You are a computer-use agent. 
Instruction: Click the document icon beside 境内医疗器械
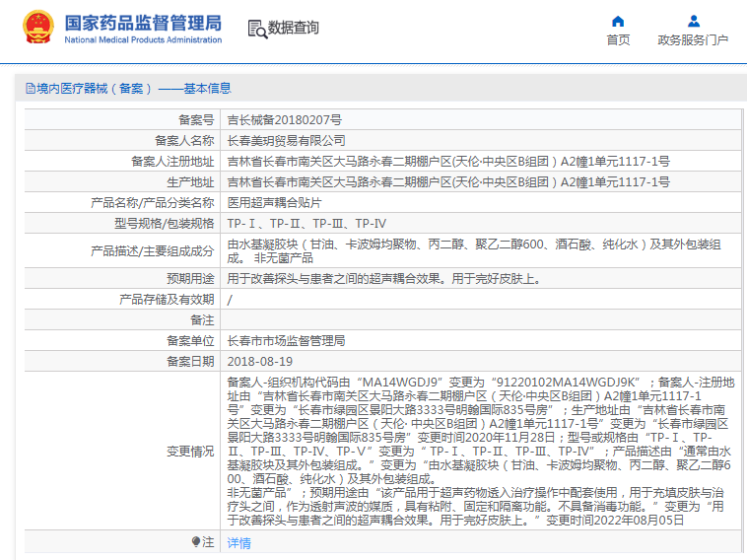coord(31,88)
